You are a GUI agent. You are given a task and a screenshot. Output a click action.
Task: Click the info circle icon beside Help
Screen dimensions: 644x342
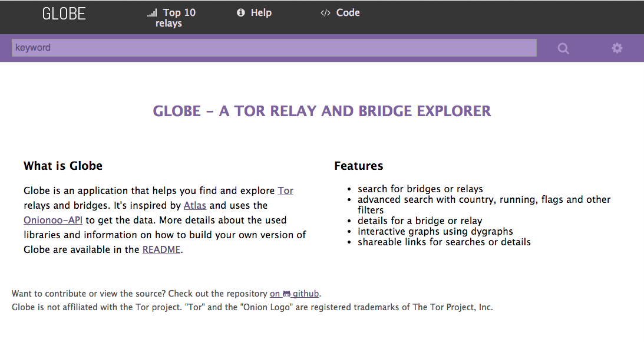(240, 13)
